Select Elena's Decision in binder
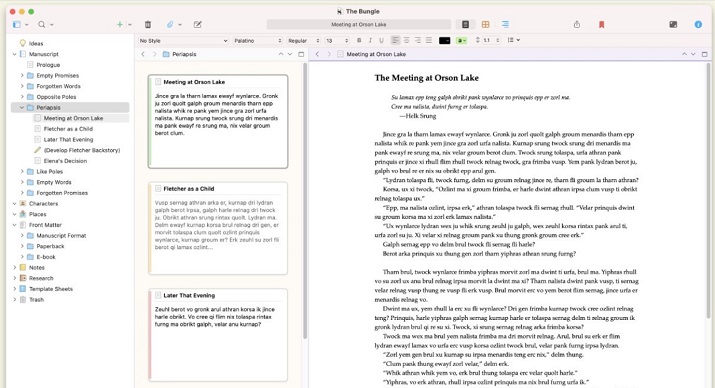The width and height of the screenshot is (715, 388). [x=65, y=161]
